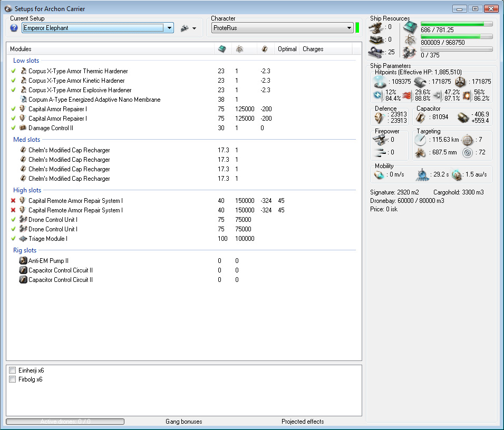
Task: Click the capacitor usage column header icon
Action: (x=265, y=49)
